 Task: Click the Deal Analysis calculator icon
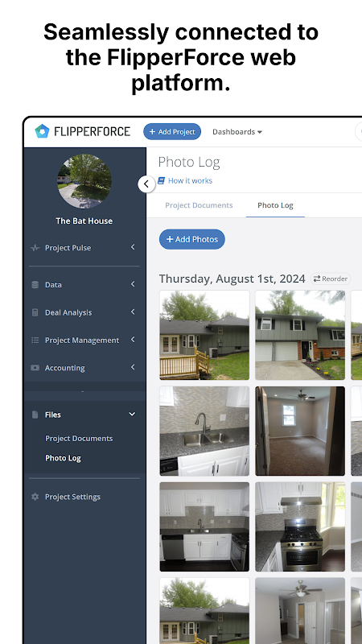pos(35,312)
